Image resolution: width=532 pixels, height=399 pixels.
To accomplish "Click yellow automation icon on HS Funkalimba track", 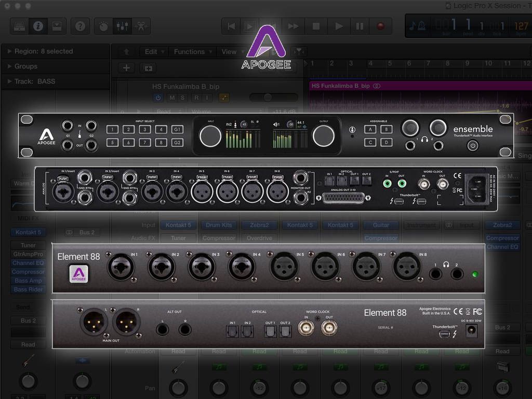I will point(224,98).
